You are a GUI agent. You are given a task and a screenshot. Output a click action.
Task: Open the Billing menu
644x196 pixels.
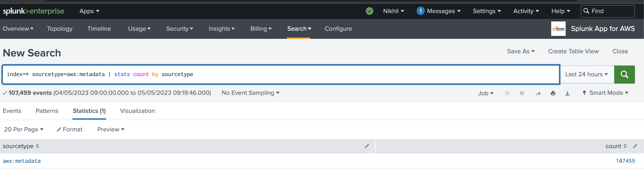261,29
